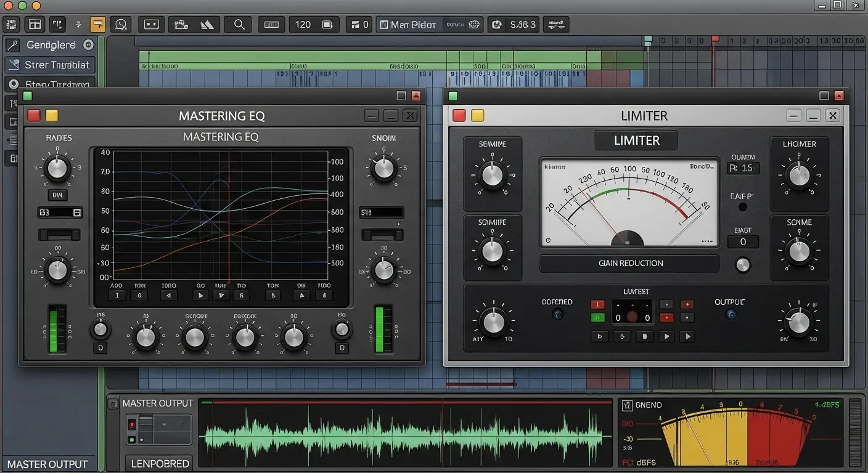Select the orange highlighted tool in top toolbar

(97, 25)
